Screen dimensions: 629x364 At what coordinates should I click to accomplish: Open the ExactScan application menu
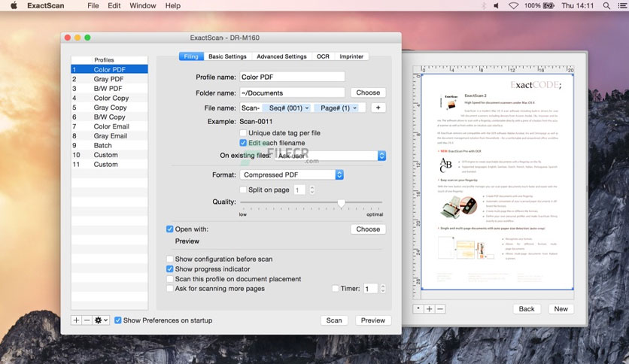[45, 5]
